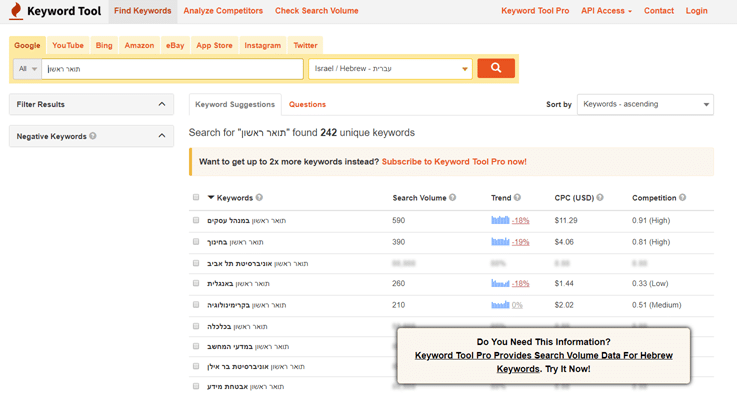Image resolution: width=737 pixels, height=394 pixels.
Task: Switch to the Twitter tab
Action: pos(306,46)
